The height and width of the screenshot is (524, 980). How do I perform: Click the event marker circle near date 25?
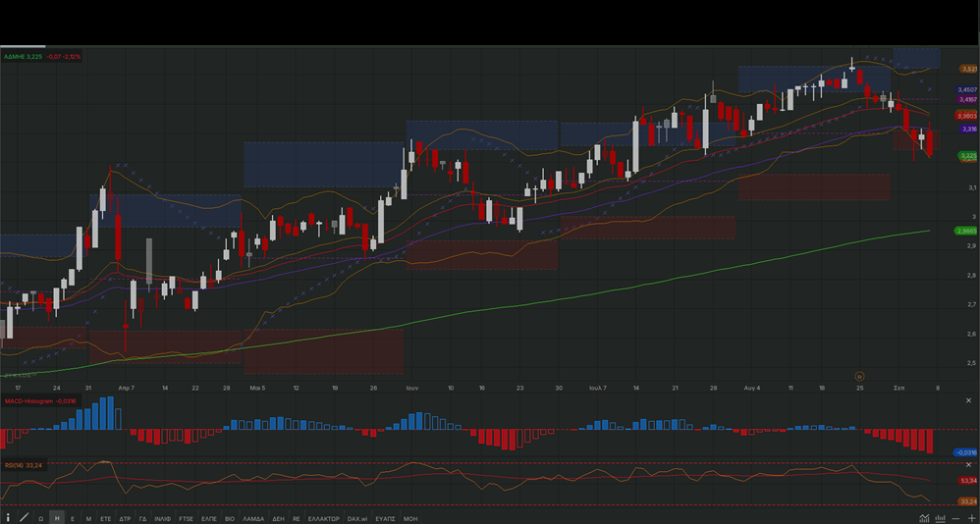859,376
